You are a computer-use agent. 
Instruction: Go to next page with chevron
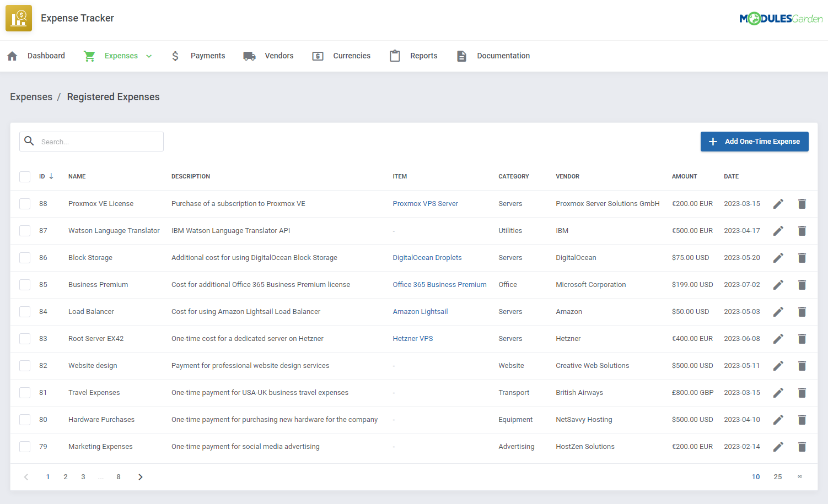(x=141, y=477)
